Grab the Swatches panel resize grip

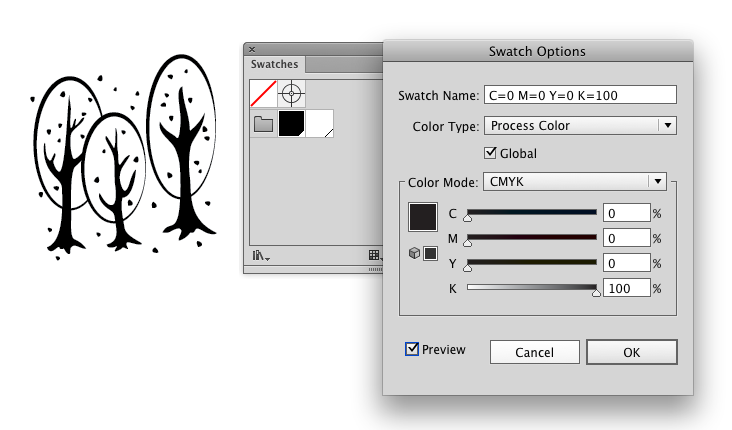tap(375, 269)
